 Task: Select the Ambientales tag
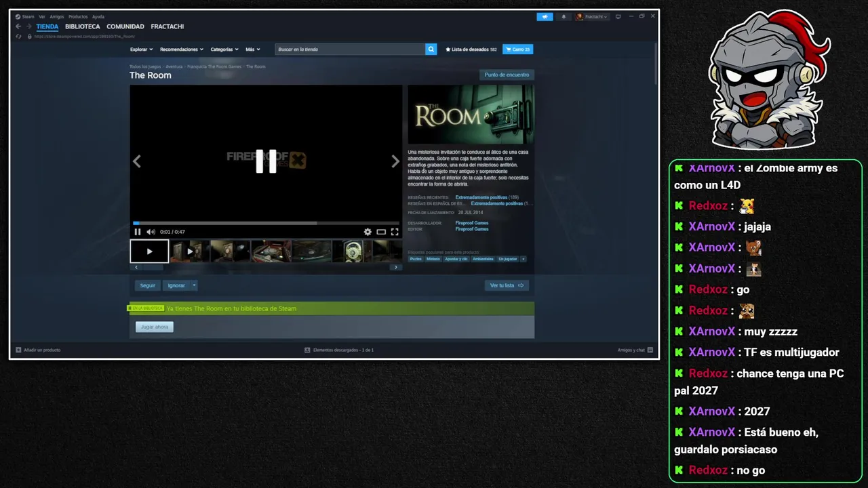coord(484,259)
